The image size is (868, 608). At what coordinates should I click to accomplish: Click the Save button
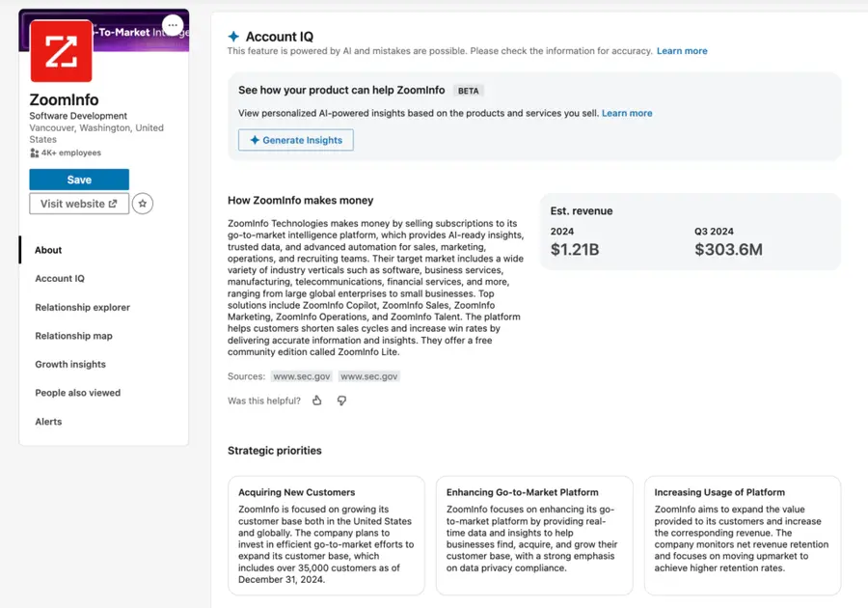pos(78,179)
